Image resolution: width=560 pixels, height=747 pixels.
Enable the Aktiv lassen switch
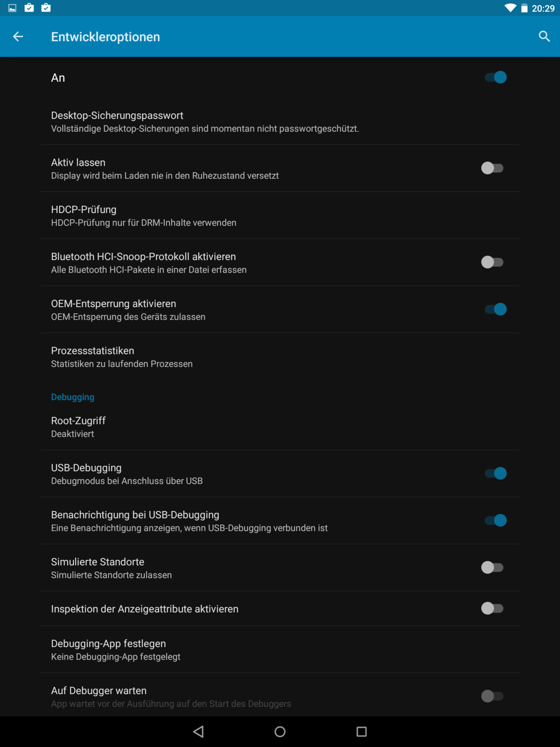click(x=492, y=168)
